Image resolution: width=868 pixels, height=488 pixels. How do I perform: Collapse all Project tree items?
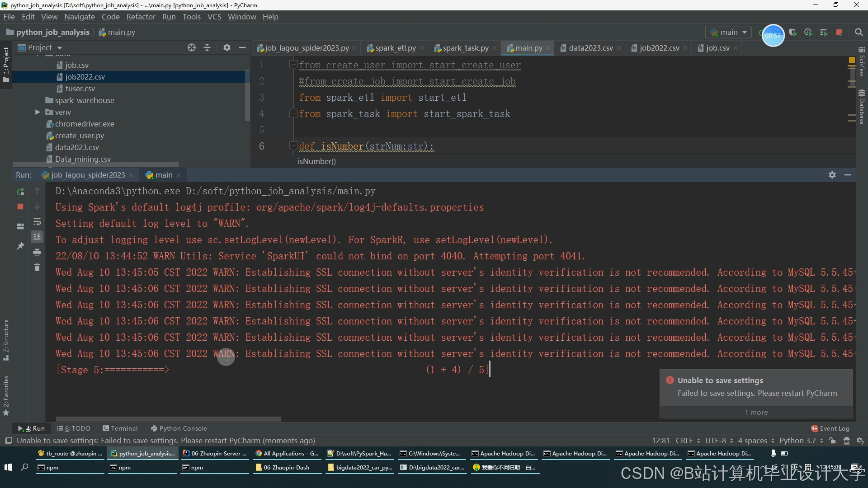point(207,47)
